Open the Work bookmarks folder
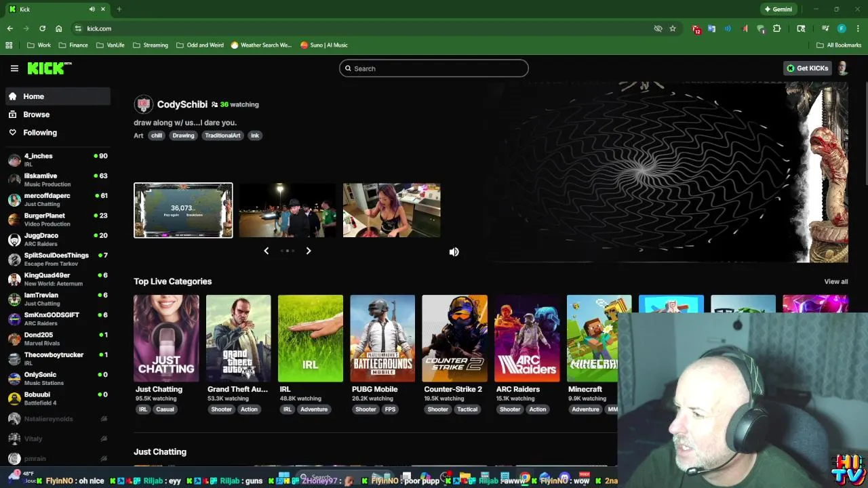The image size is (868, 488). click(x=39, y=45)
